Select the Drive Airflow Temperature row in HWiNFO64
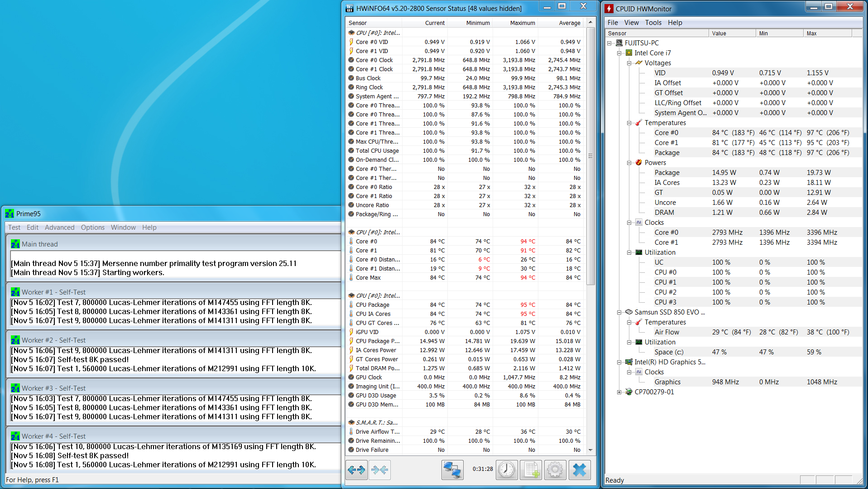 (465, 432)
